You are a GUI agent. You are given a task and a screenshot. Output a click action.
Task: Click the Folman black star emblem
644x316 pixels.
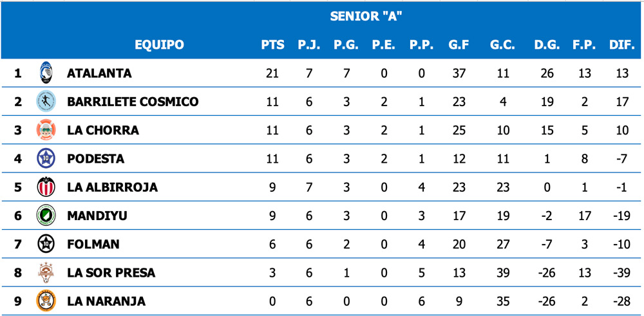tap(46, 244)
